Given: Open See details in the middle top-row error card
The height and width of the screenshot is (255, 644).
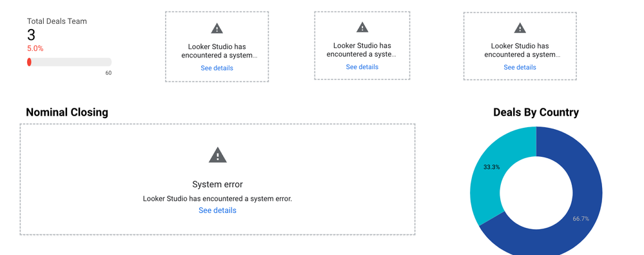Looking at the screenshot, I should point(362,66).
